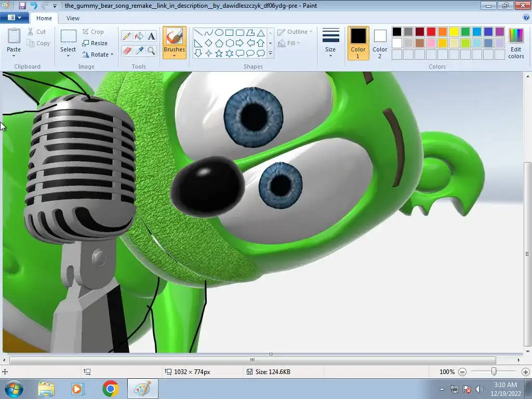Click zoom out minus button

462,372
